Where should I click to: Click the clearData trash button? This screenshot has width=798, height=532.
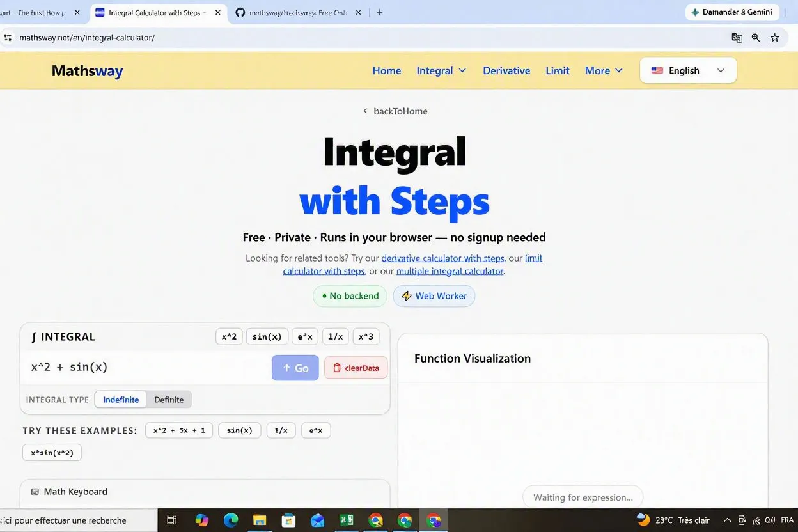click(x=356, y=368)
